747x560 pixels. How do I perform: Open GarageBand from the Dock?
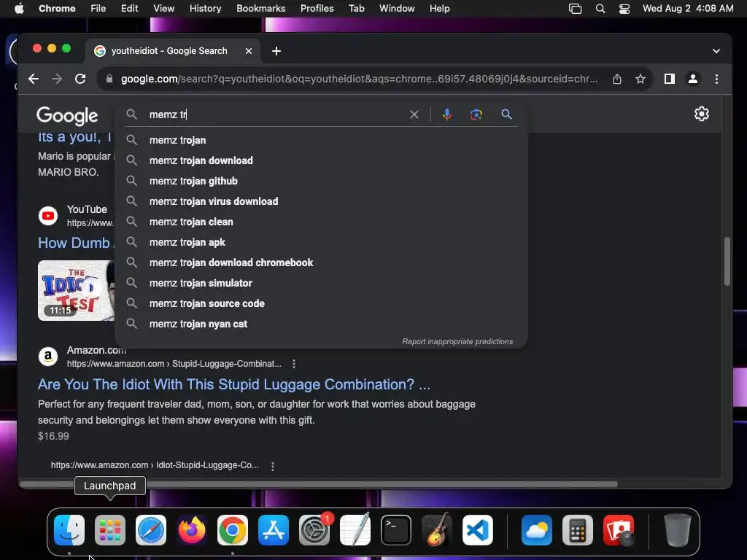437,530
